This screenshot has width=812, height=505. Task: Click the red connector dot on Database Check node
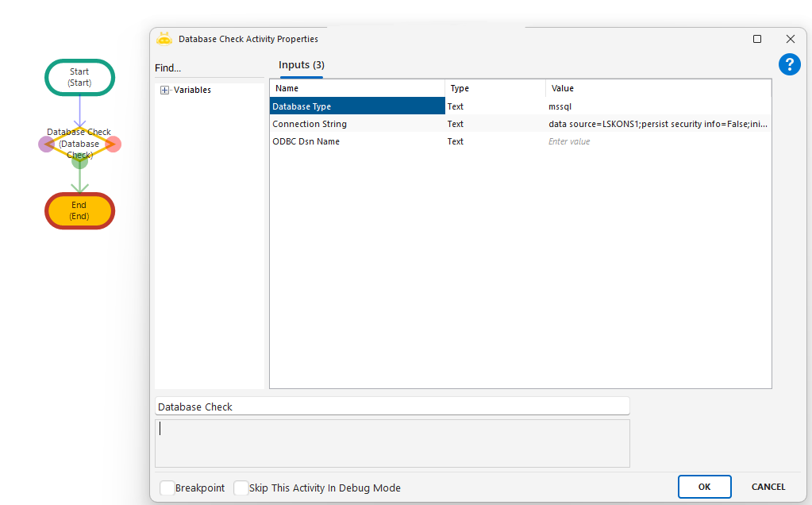click(114, 144)
